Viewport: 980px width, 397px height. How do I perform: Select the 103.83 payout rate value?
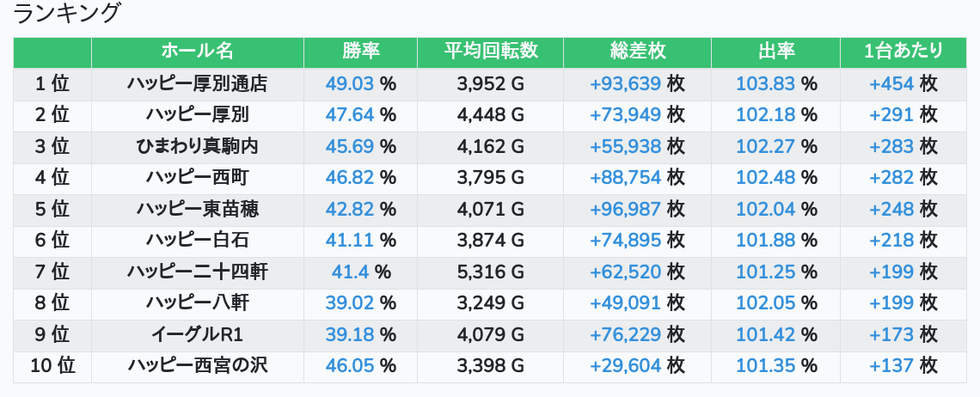coord(766,83)
